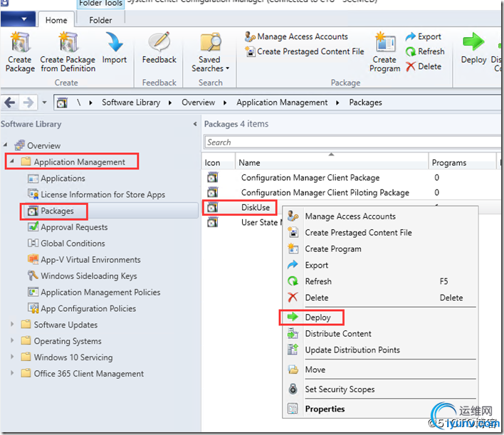
Task: Sort by the Name column header
Action: click(332, 162)
